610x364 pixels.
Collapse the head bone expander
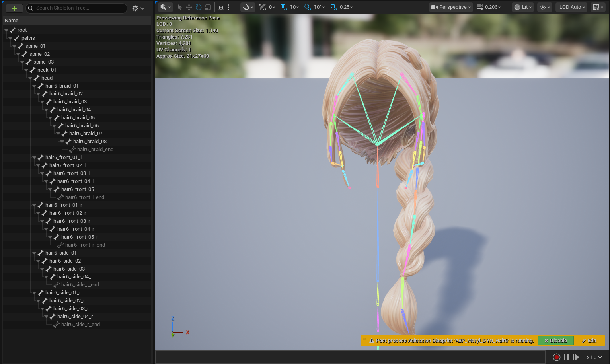pyautogui.click(x=30, y=78)
